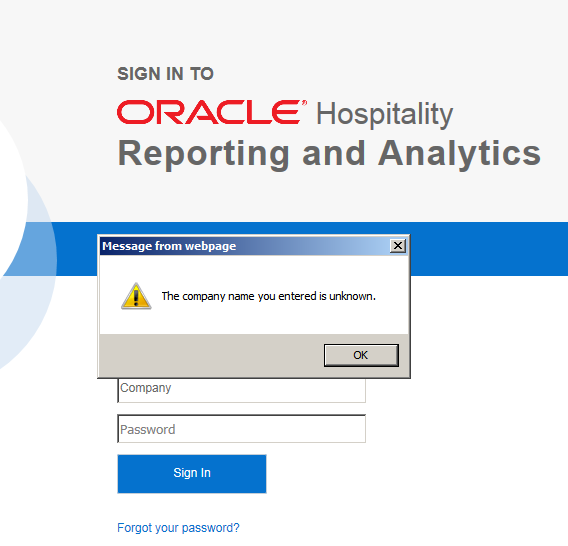
Task: Close the Message from webpage dialog
Action: pyautogui.click(x=398, y=246)
